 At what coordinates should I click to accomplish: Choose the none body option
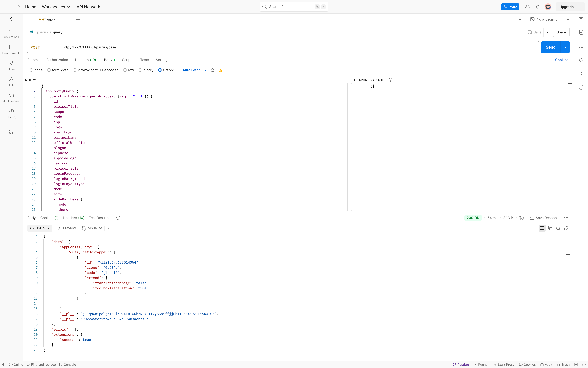(31, 70)
